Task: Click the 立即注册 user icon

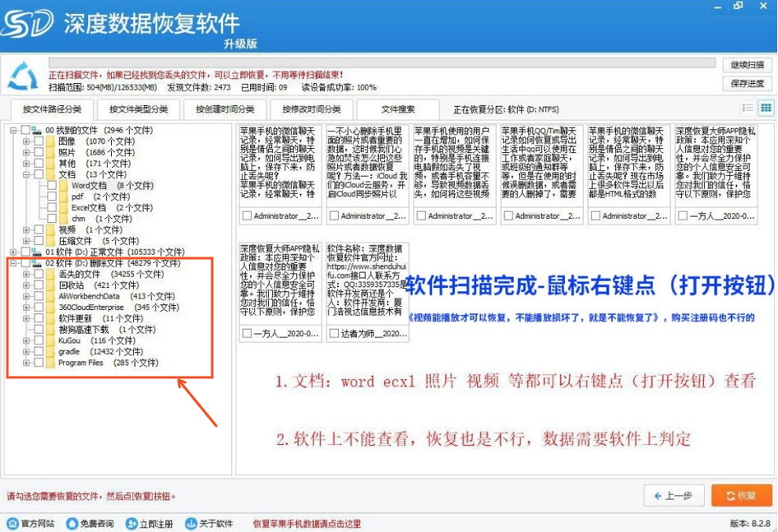Action: click(130, 523)
